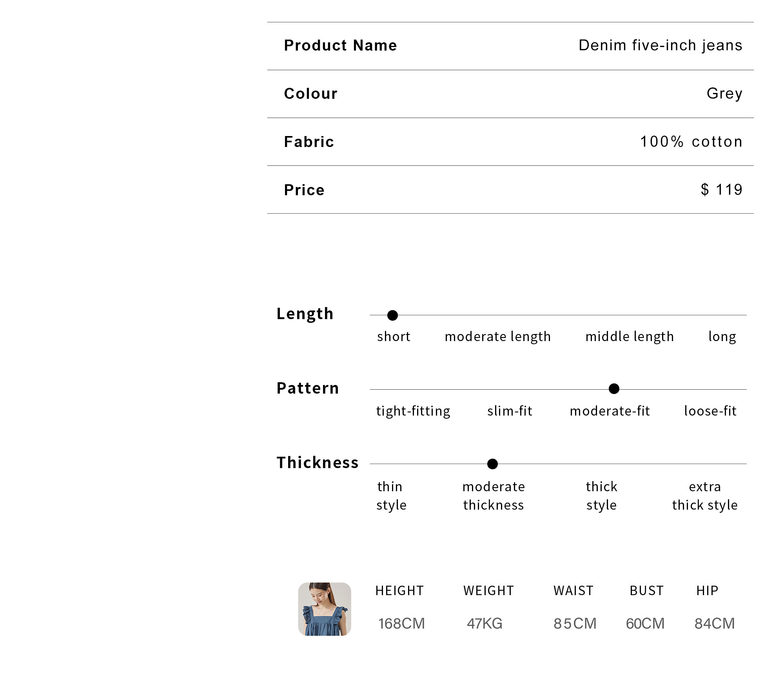Select the 'moderate length' label

[x=498, y=337]
